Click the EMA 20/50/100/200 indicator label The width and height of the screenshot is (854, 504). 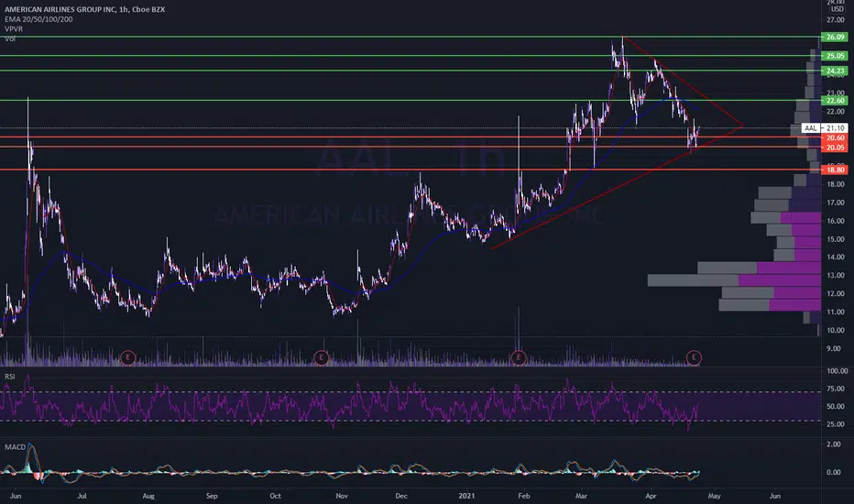point(38,19)
